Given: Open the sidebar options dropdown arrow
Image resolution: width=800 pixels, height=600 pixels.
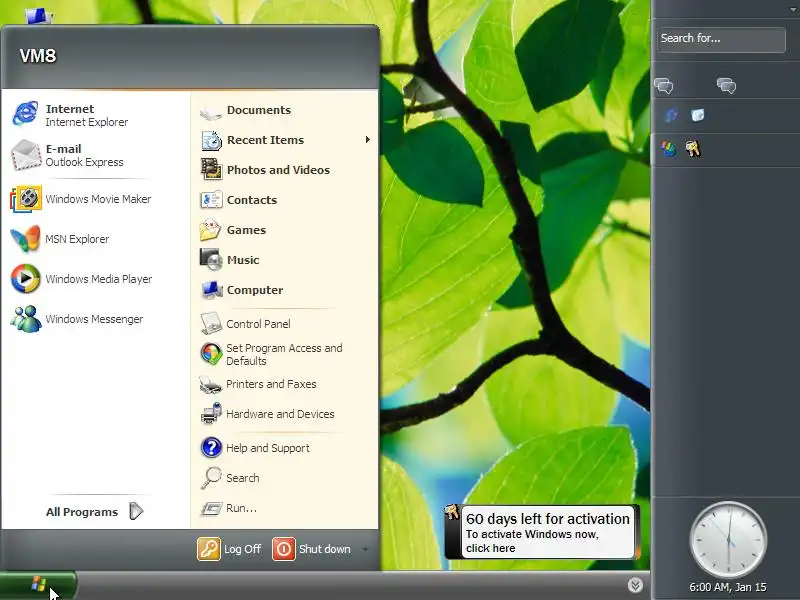Looking at the screenshot, I should point(794,9).
